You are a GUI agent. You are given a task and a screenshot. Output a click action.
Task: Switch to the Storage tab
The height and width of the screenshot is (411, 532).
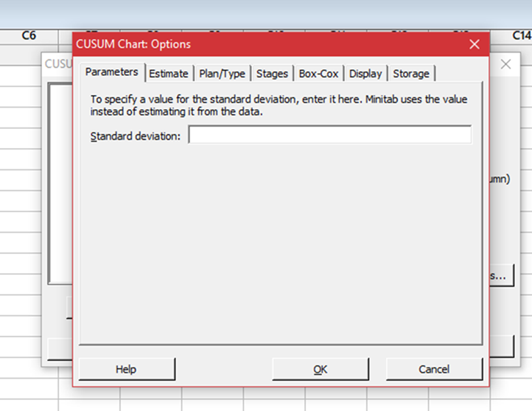click(411, 74)
